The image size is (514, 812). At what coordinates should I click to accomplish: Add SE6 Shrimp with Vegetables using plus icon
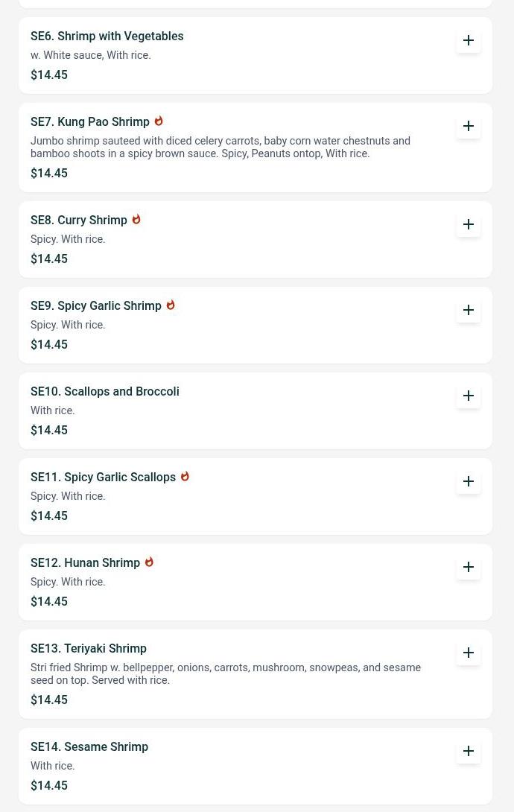tap(469, 40)
